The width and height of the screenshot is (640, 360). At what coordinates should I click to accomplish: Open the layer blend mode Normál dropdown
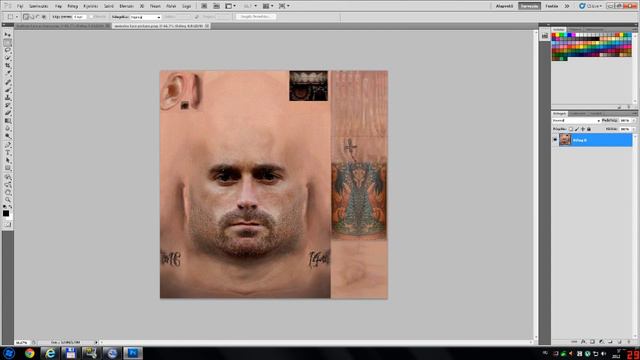pos(576,121)
